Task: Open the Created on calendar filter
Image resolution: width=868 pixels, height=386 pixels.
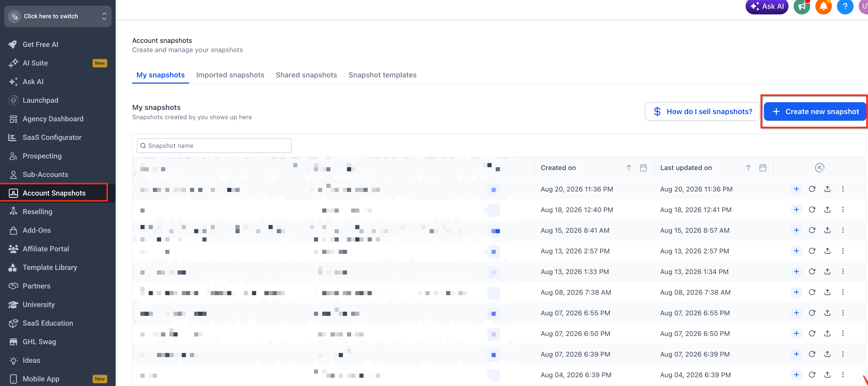Action: click(643, 168)
